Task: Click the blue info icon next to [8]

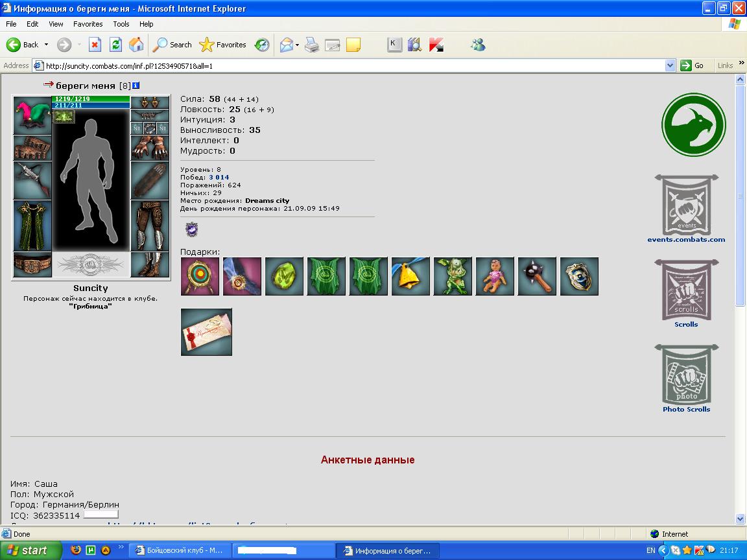Action: click(x=136, y=86)
